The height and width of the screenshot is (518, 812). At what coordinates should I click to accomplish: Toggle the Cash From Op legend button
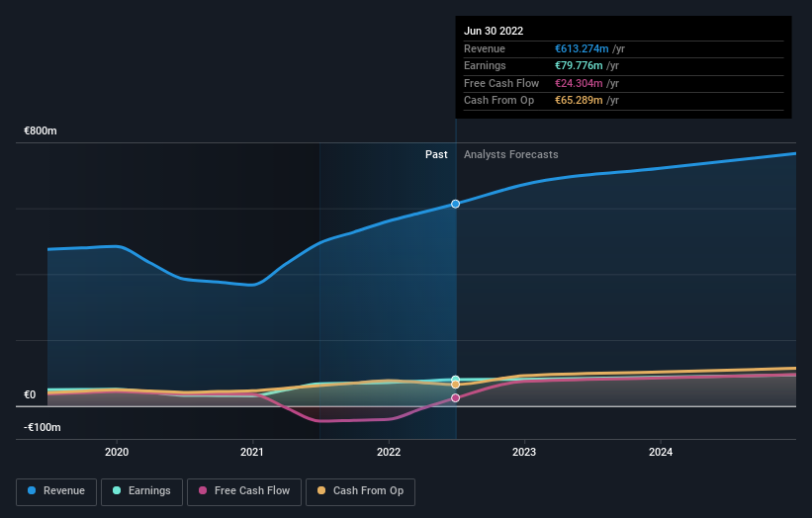pyautogui.click(x=360, y=491)
